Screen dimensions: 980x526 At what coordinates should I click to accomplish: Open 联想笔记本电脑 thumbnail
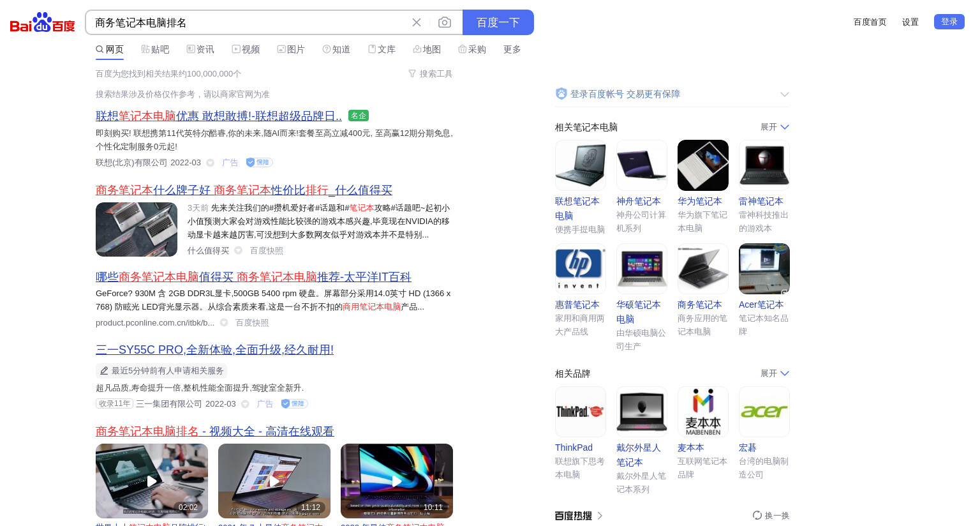(581, 165)
